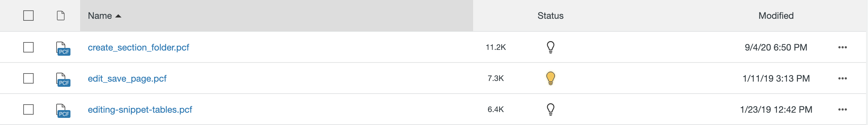Click the lightbulb status icon for editing-snippet-tables.pcf

point(550,109)
